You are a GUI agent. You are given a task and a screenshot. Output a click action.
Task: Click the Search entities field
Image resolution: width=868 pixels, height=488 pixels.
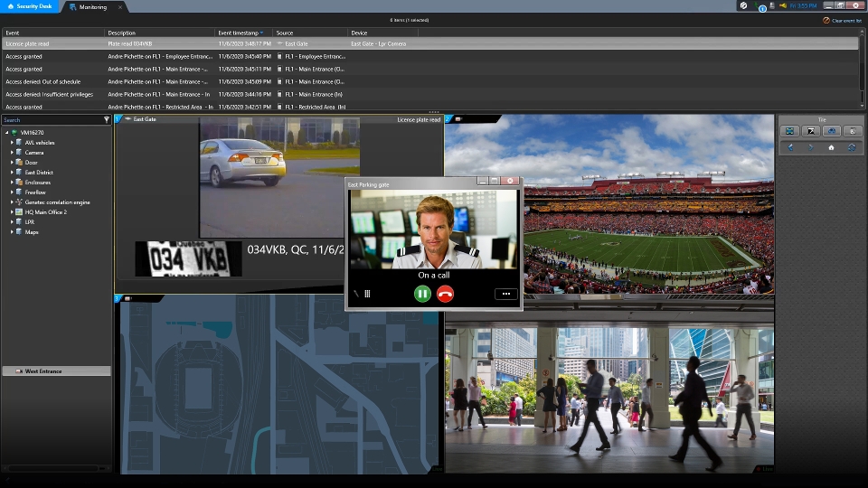[x=50, y=119]
